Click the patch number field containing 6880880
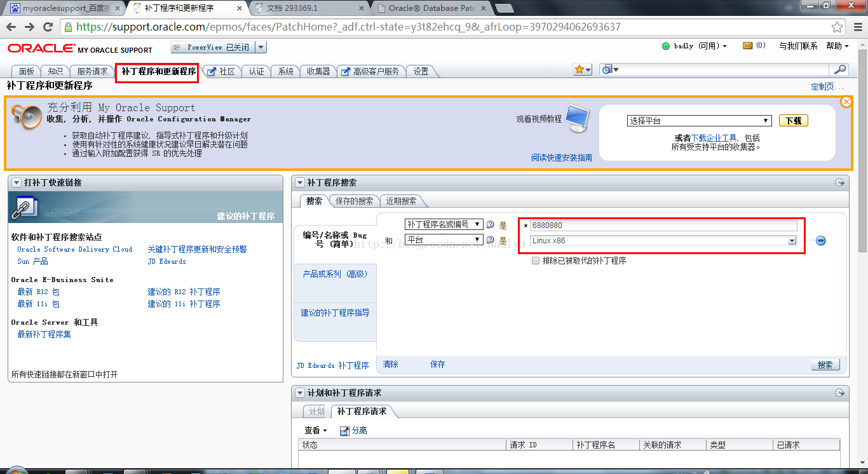 (663, 225)
